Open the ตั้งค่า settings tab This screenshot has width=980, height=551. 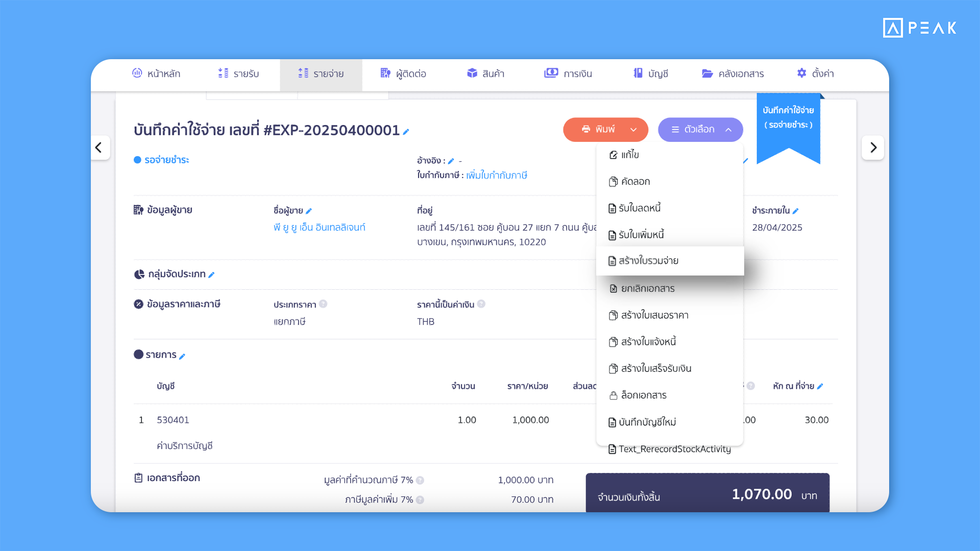click(x=815, y=73)
